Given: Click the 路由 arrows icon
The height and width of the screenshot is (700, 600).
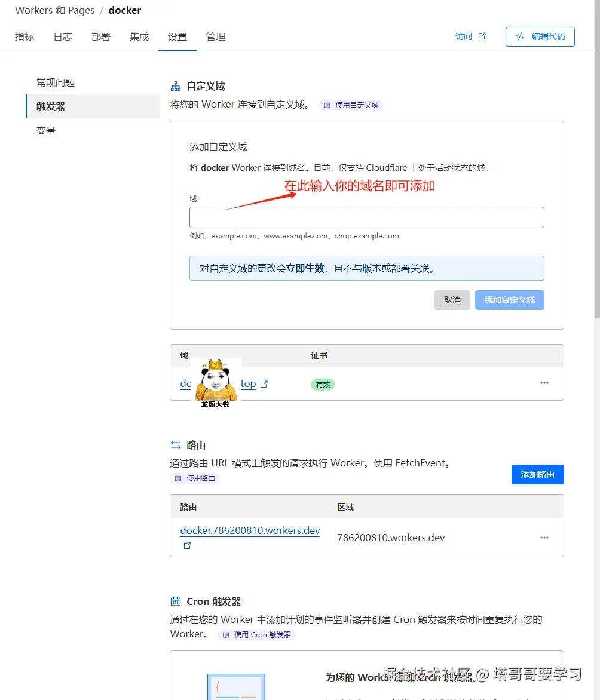Looking at the screenshot, I should pos(176,444).
